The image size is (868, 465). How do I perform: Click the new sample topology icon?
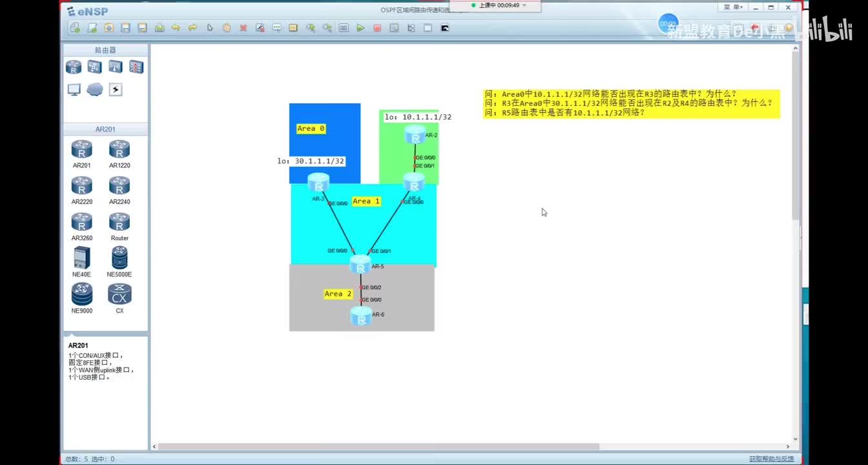point(92,28)
